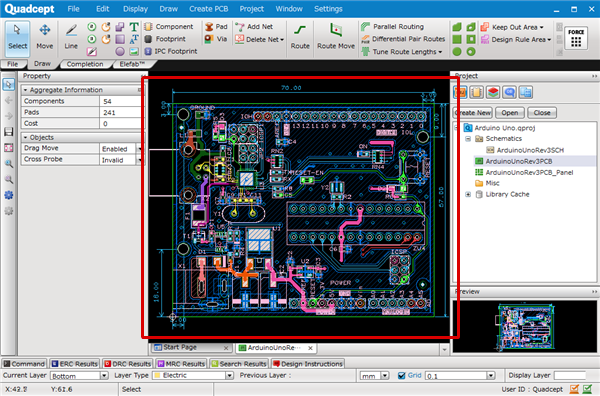Image resolution: width=600 pixels, height=396 pixels.
Task: Choose the Move tool
Action: click(x=45, y=37)
